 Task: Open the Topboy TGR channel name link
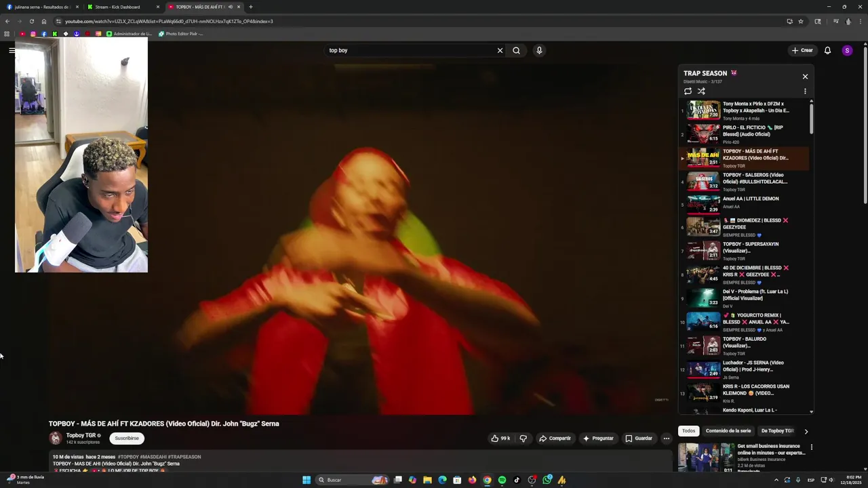[81, 435]
